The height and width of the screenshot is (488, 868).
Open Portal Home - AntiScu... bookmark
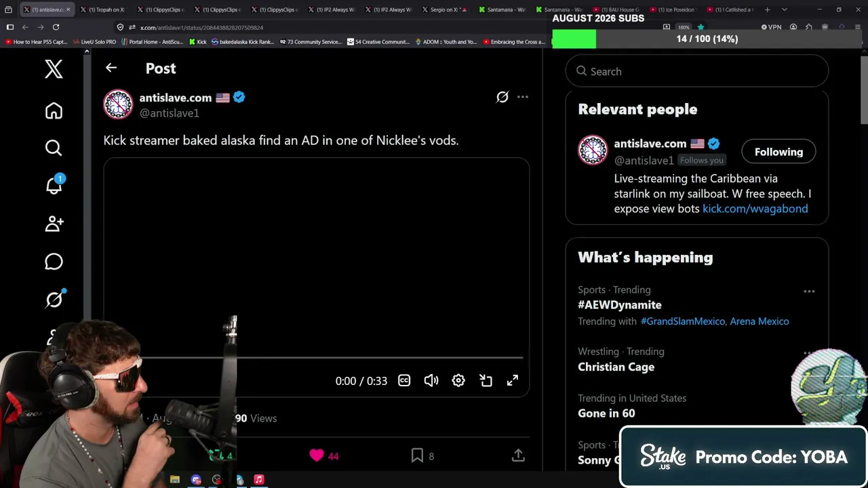point(152,42)
